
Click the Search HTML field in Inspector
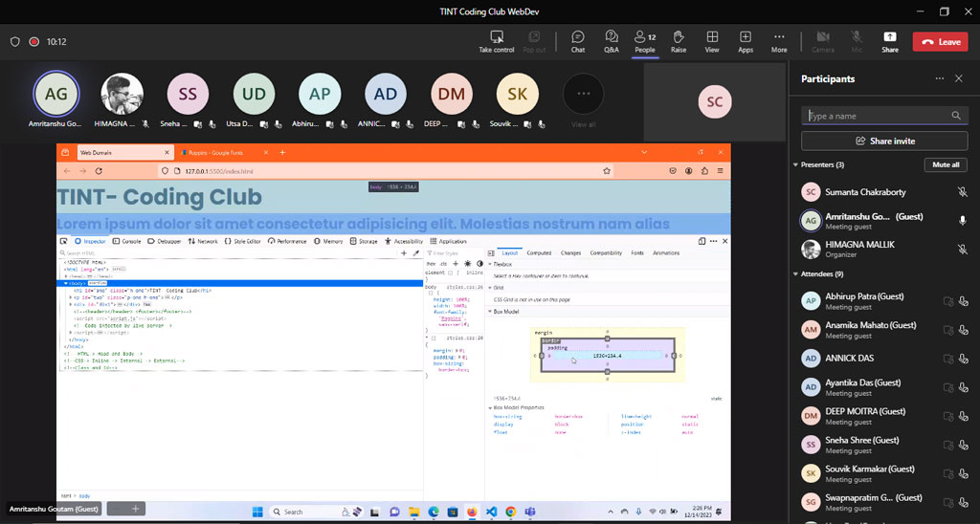[x=229, y=253]
